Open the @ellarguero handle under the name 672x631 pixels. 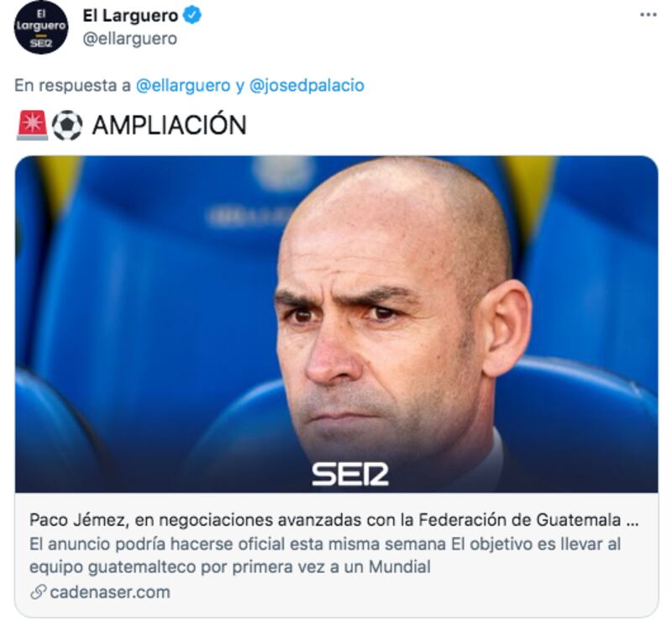(x=130, y=39)
